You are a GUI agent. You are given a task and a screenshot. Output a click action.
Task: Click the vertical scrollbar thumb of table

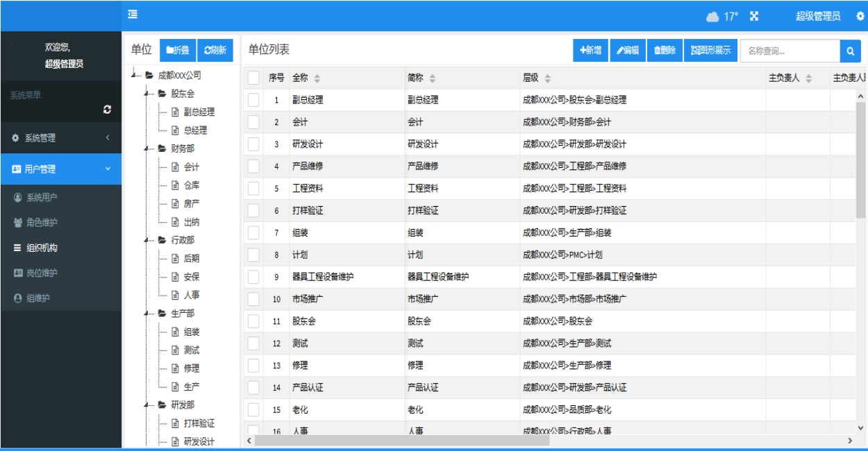tap(861, 160)
